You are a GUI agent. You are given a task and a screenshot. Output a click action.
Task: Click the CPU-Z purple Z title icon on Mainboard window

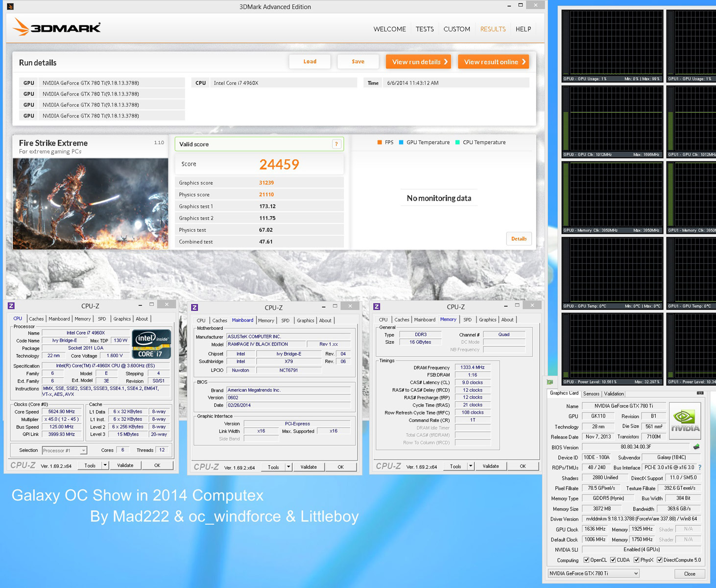pos(194,308)
